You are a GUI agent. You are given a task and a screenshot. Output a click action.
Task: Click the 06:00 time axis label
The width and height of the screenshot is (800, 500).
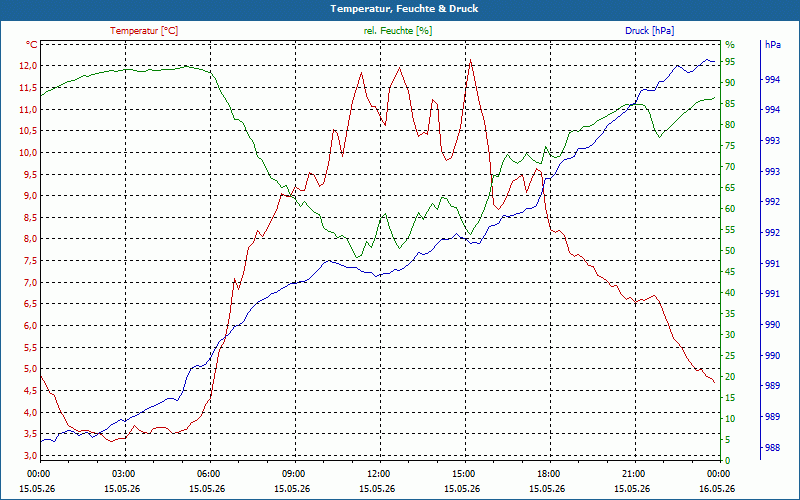tap(208, 473)
